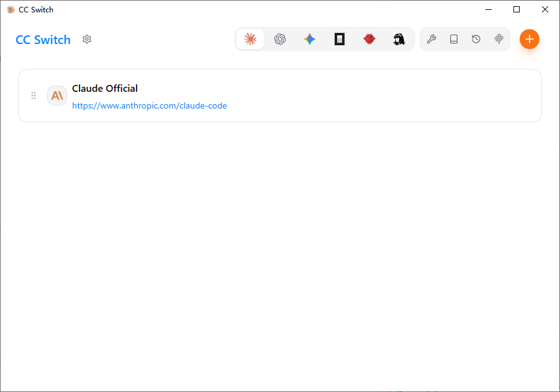Click the paperclip icon in toolbar
Viewport: 560px width, 392px height.
(x=499, y=39)
